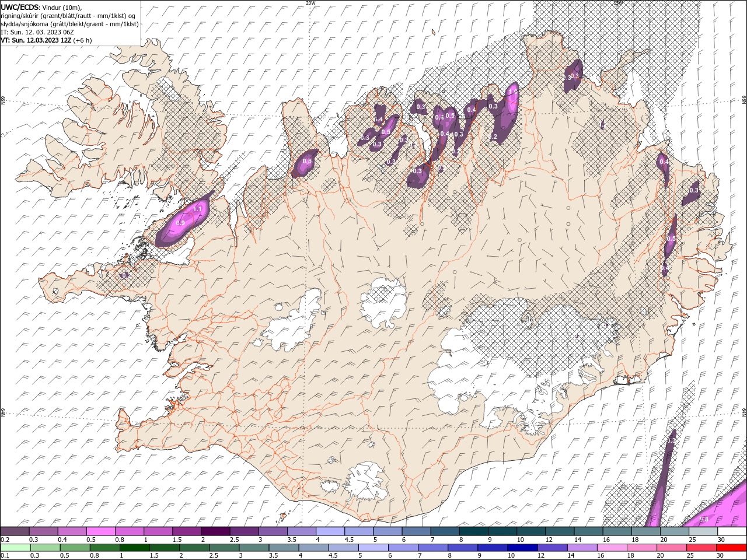The image size is (747, 560).
Task: Select upper scale swatch between 4 and 4.5
Action: [x=330, y=531]
